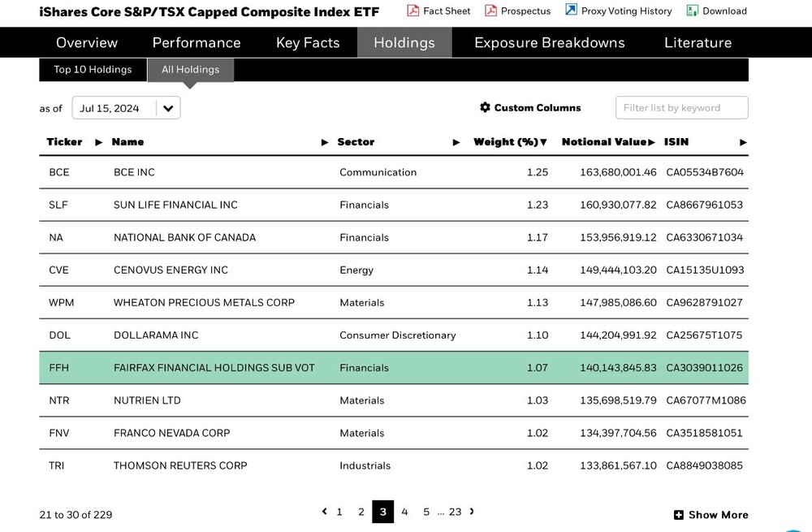Viewport: 812px width, 532px height.
Task: Open the Prospectus PDF icon
Action: [x=490, y=11]
